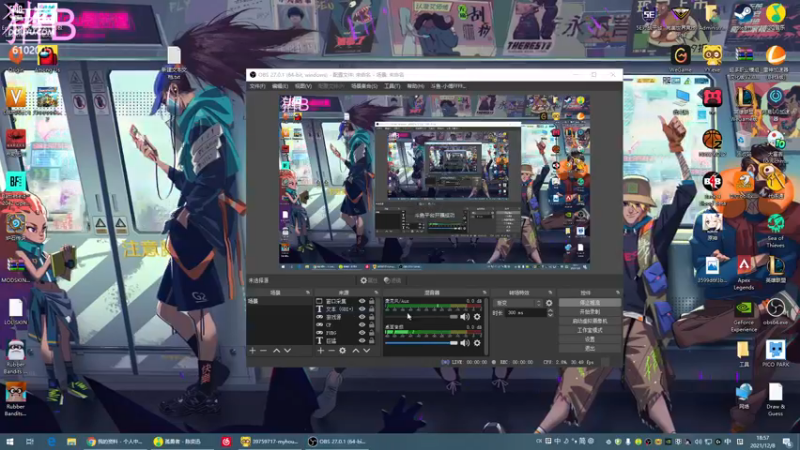Open source properties via gear icon under sources list
The image size is (800, 450).
pyautogui.click(x=342, y=351)
